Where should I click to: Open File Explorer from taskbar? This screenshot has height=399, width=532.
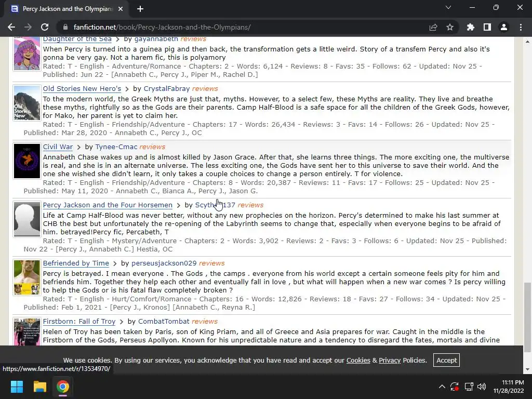tap(39, 387)
